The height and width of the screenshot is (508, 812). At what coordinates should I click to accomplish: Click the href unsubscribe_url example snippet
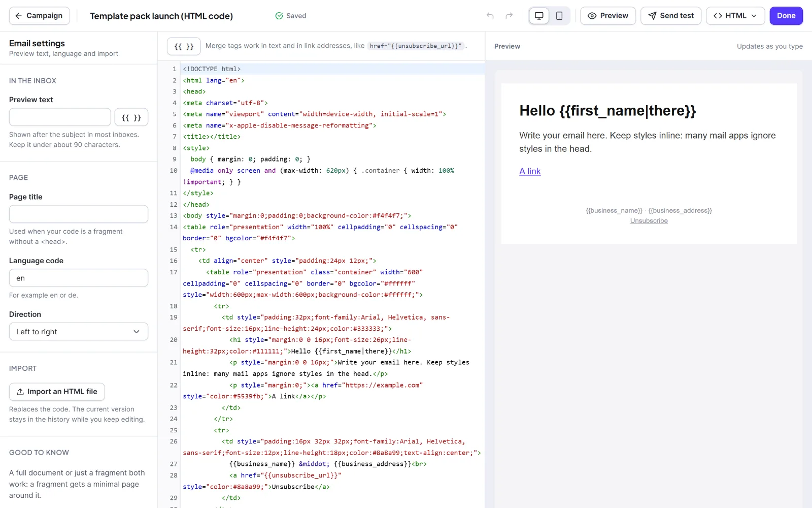pos(416,46)
